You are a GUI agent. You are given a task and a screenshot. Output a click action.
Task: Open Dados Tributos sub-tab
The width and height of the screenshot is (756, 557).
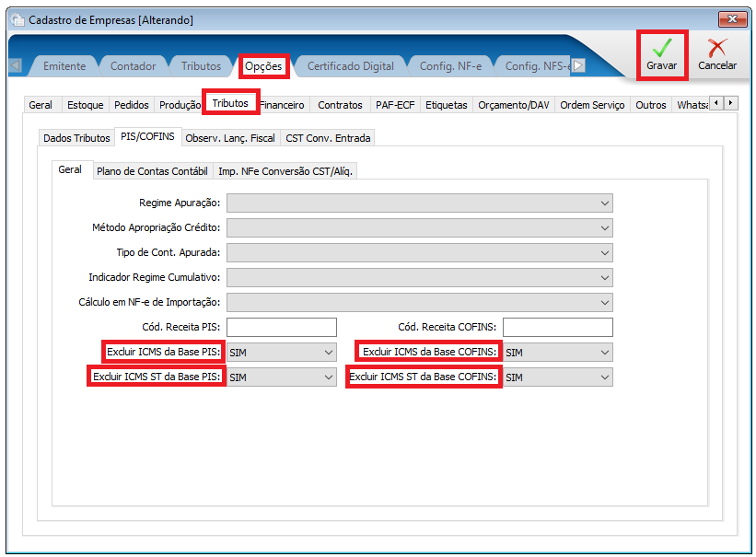(x=76, y=138)
